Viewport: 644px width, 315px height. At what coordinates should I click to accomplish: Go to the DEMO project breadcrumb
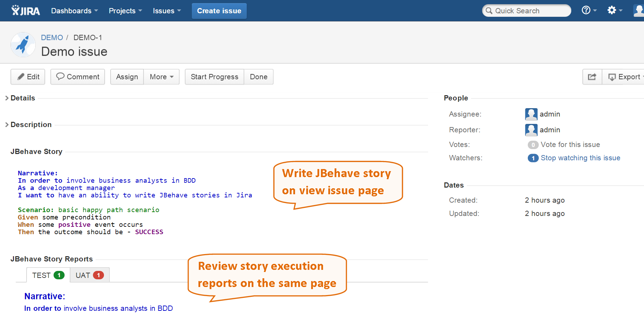[52, 37]
